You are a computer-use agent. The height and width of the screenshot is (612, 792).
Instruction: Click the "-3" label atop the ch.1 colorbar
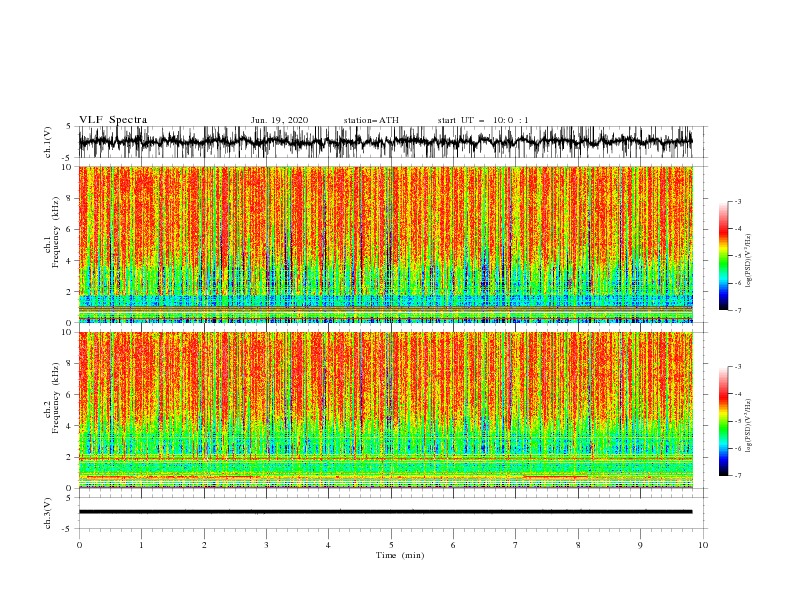click(738, 201)
